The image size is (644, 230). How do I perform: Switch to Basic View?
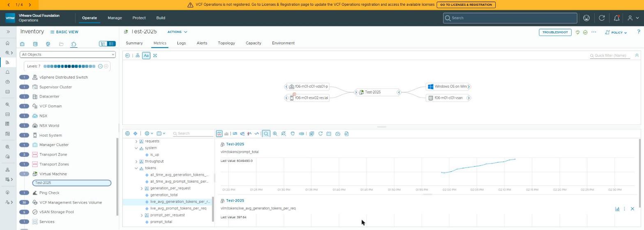coord(64,32)
